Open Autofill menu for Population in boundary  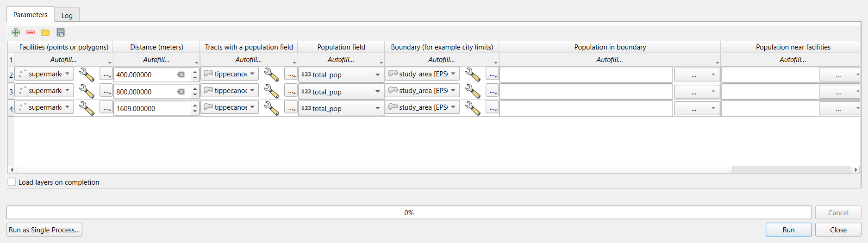click(610, 60)
